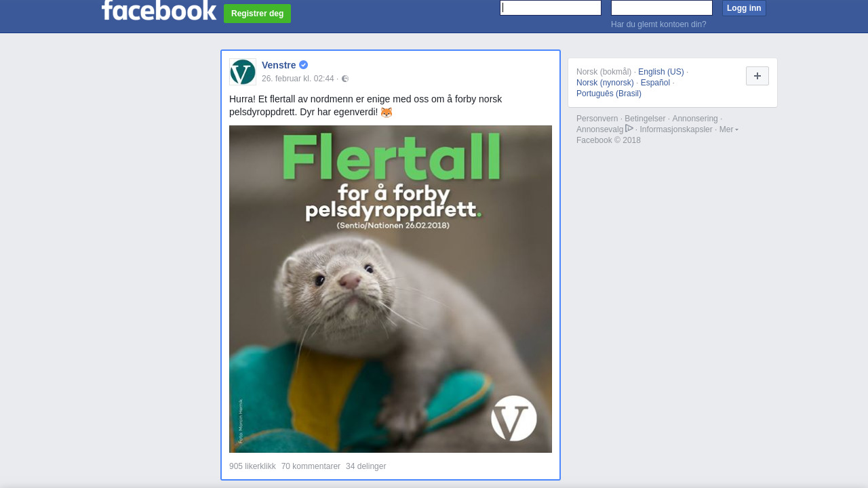
Task: Open the Flertall mink post image
Action: click(x=391, y=289)
